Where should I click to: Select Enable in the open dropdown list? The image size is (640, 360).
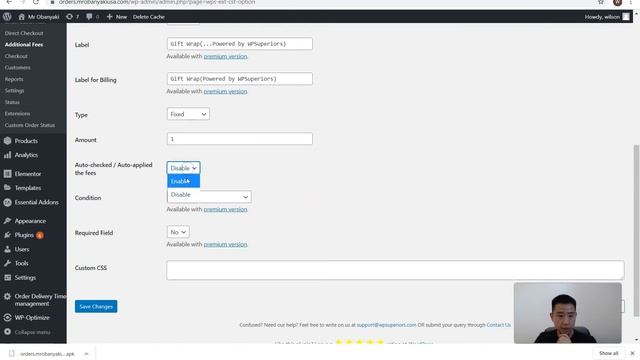click(183, 181)
